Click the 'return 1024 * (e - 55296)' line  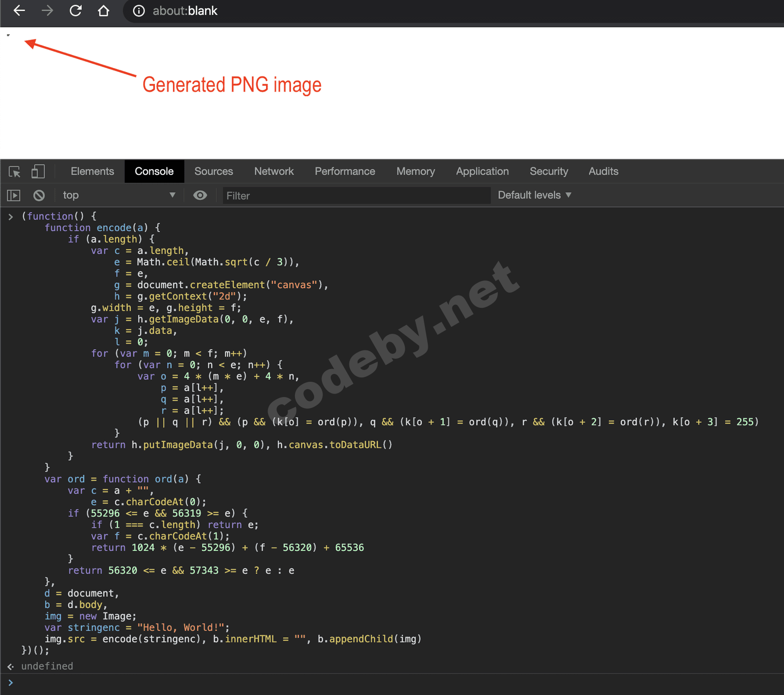click(x=227, y=547)
